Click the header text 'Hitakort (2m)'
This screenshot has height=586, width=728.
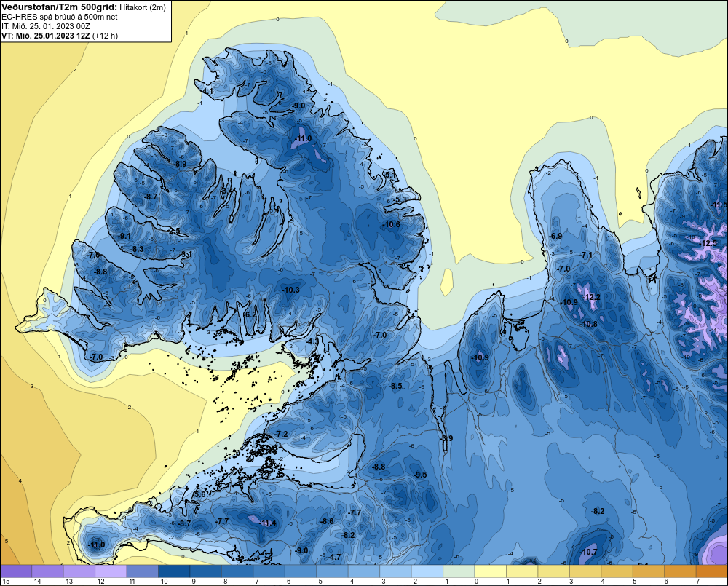coord(142,7)
